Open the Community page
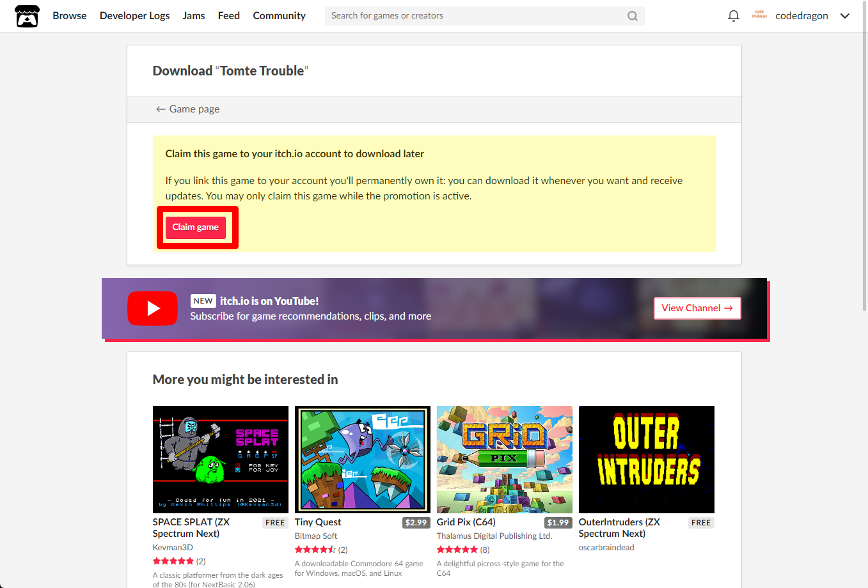This screenshot has height=588, width=868. tap(279, 16)
